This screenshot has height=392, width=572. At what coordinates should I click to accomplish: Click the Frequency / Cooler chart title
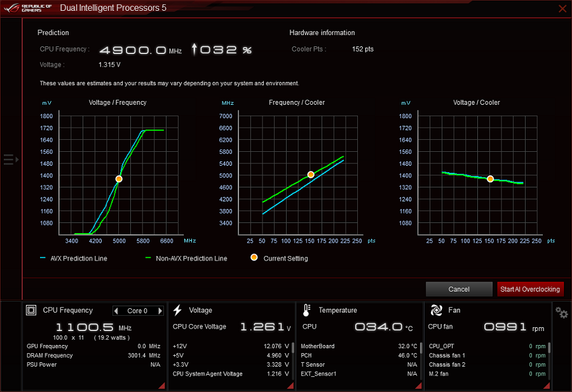297,102
